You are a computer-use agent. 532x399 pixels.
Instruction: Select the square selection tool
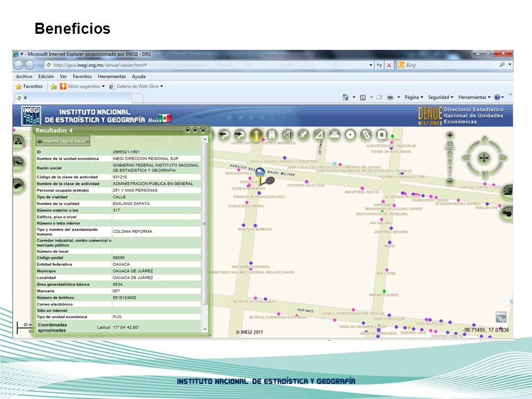tap(382, 135)
